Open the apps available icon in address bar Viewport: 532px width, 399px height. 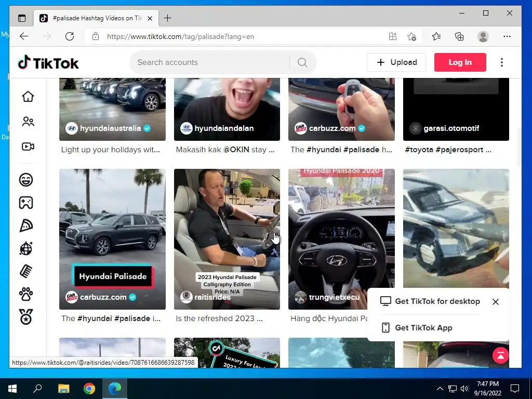pos(393,36)
